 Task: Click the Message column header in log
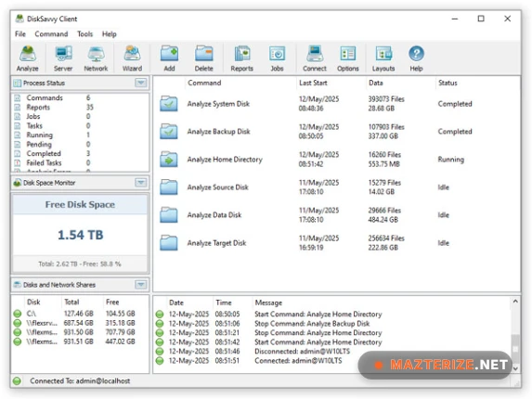268,302
